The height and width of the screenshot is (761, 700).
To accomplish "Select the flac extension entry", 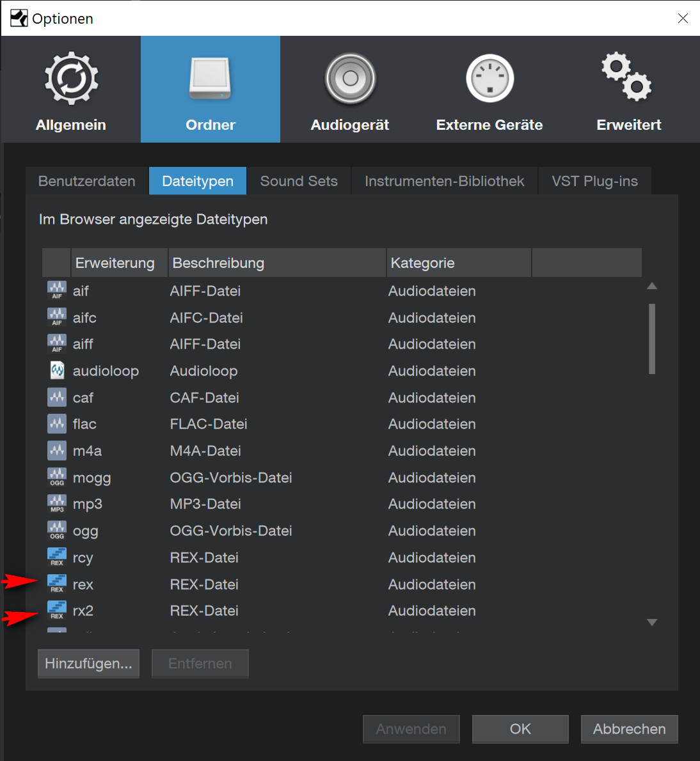I will pyautogui.click(x=84, y=424).
